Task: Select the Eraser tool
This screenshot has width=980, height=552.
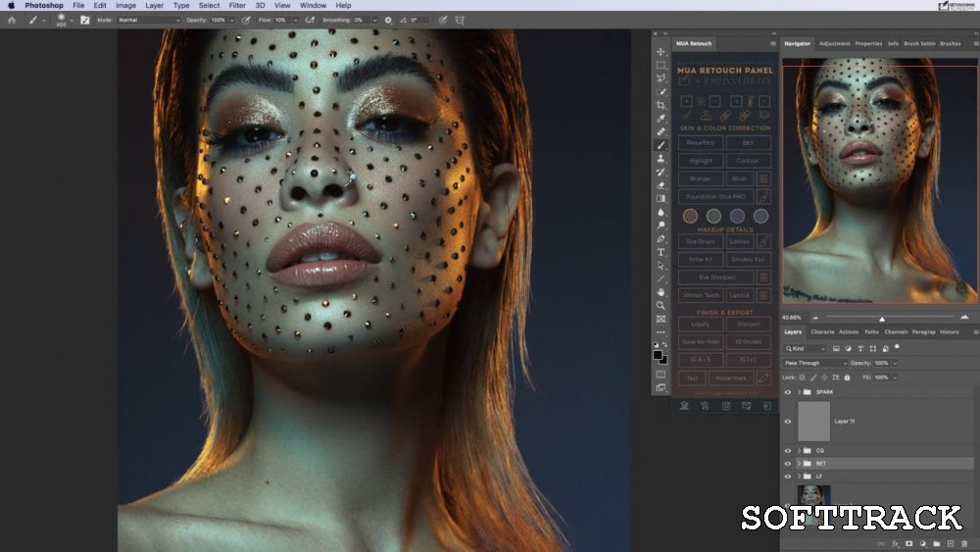Action: click(x=661, y=185)
